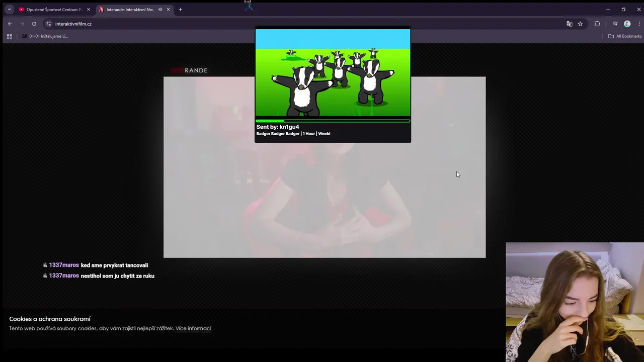
Task: Open the translate page icon
Action: click(x=569, y=24)
